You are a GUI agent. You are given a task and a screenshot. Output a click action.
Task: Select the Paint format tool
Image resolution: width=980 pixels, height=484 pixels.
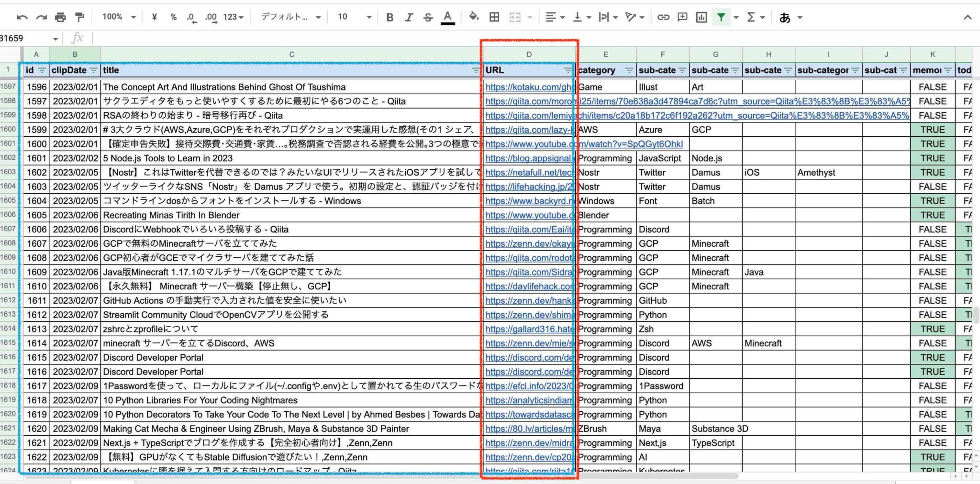pyautogui.click(x=79, y=17)
